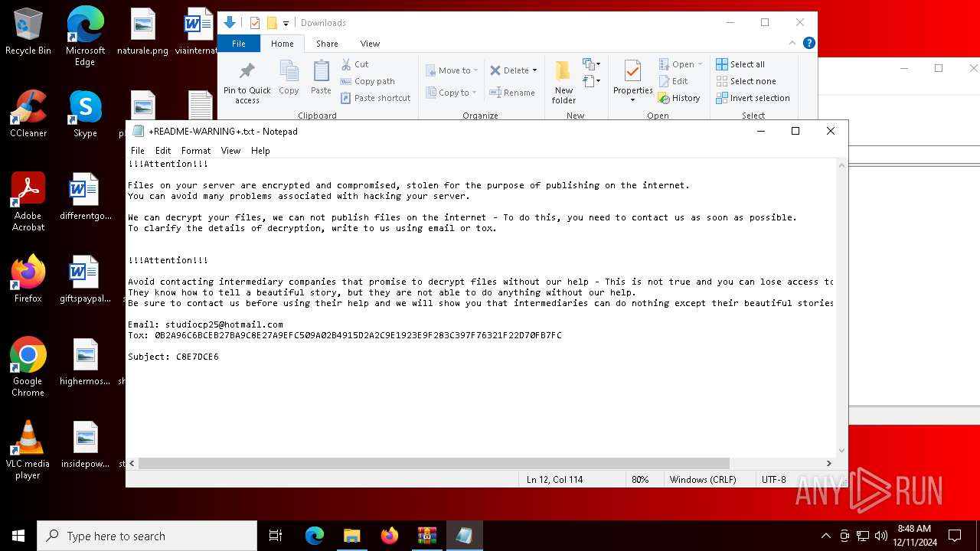
Task: Click Edit in Explorer Open group
Action: tap(673, 81)
